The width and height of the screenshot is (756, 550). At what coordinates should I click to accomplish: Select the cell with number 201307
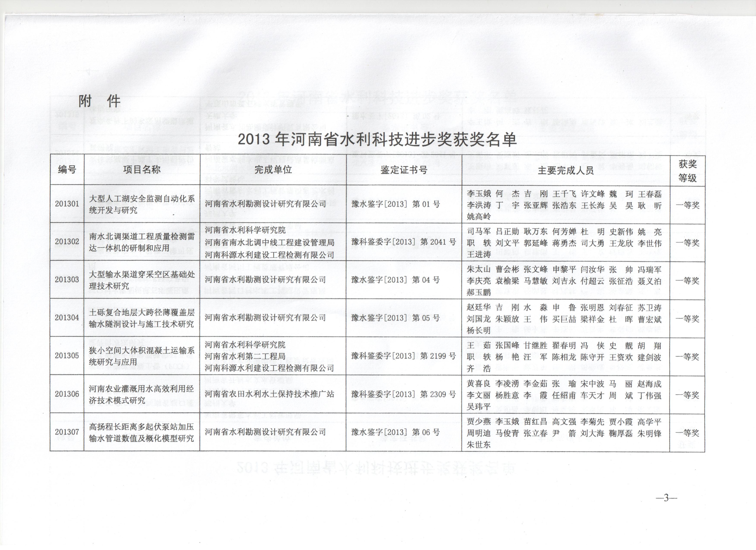tap(67, 432)
